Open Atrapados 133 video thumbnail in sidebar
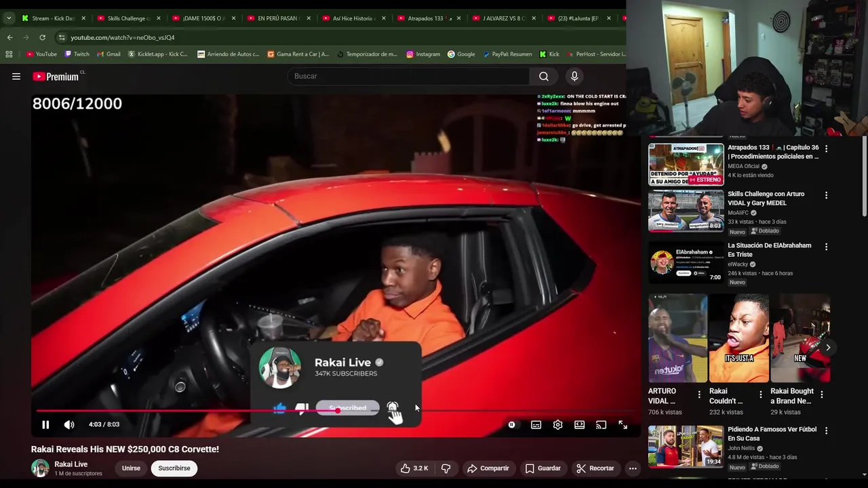This screenshot has width=868, height=488. (x=686, y=164)
